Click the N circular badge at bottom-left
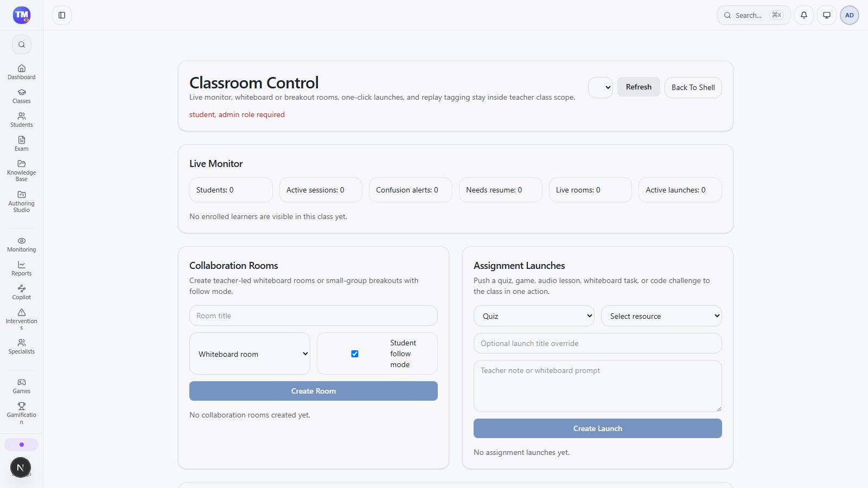The height and width of the screenshot is (488, 868). (x=21, y=467)
